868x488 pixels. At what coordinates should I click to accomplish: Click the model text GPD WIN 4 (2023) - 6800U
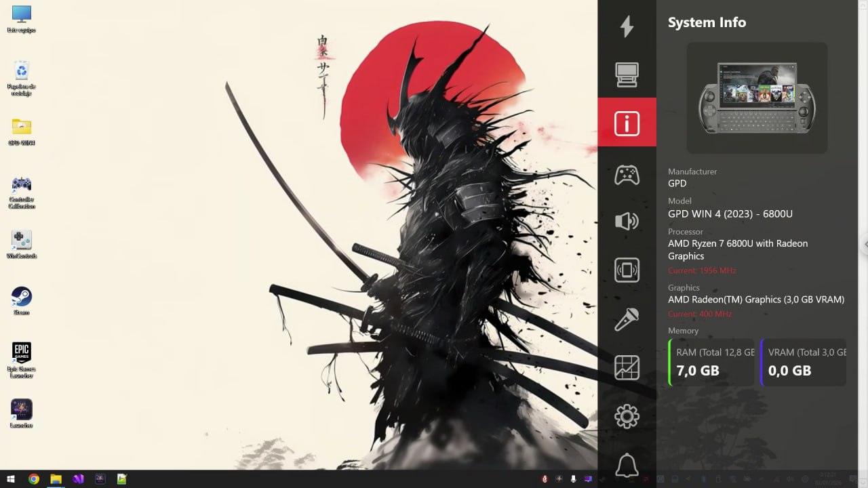click(730, 213)
